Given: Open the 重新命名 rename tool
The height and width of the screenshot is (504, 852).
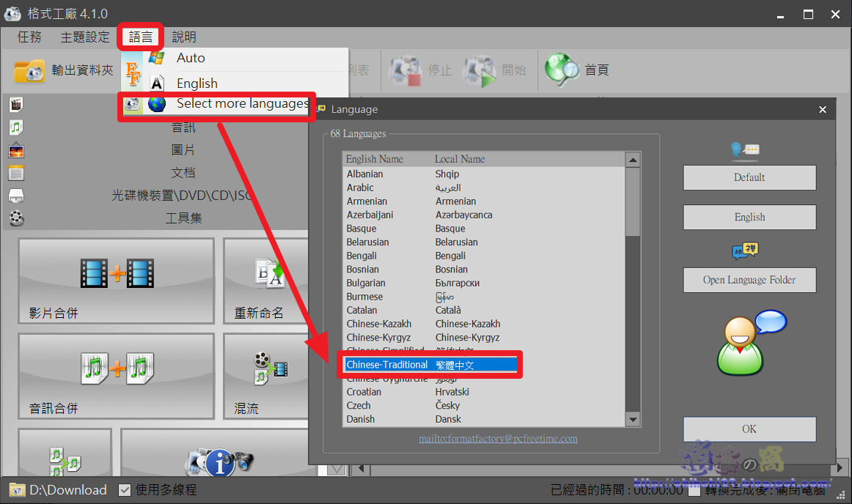Looking at the screenshot, I should pyautogui.click(x=266, y=281).
